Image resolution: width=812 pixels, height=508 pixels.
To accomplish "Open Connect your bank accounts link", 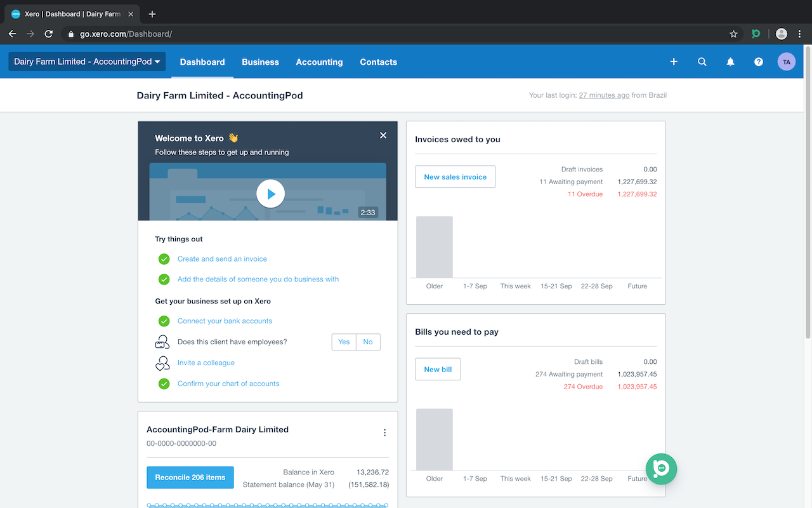I will click(225, 321).
